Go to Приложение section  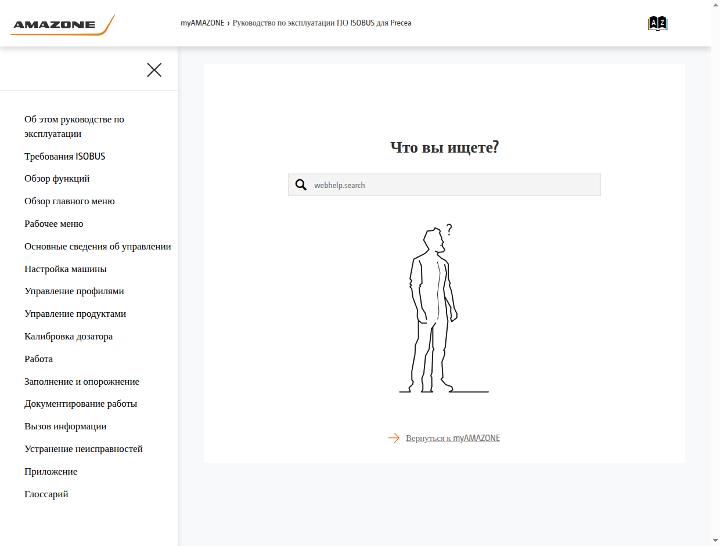point(51,472)
